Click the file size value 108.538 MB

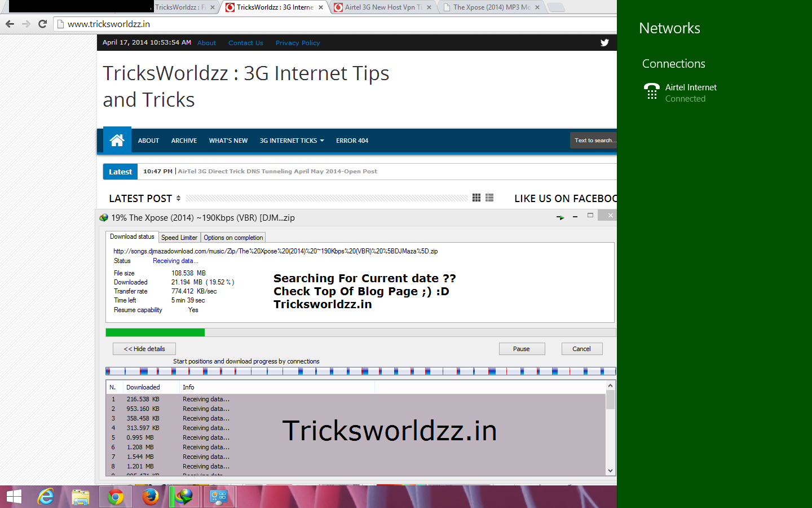188,273
